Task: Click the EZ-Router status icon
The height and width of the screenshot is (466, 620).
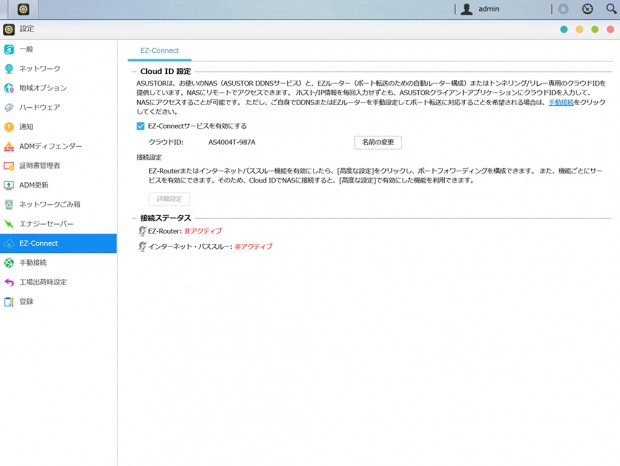Action: (x=142, y=231)
